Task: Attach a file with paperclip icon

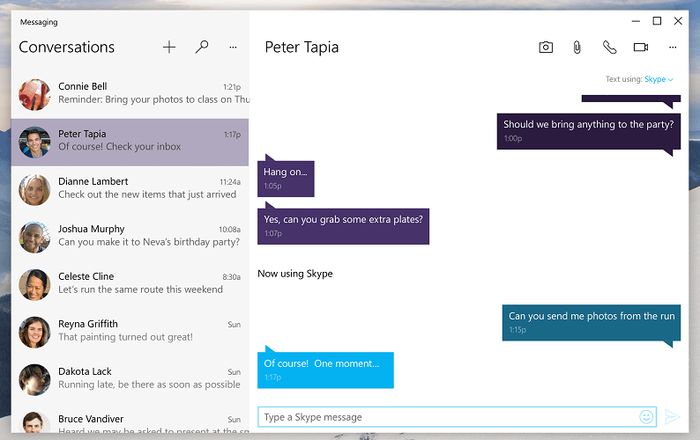Action: 577,47
